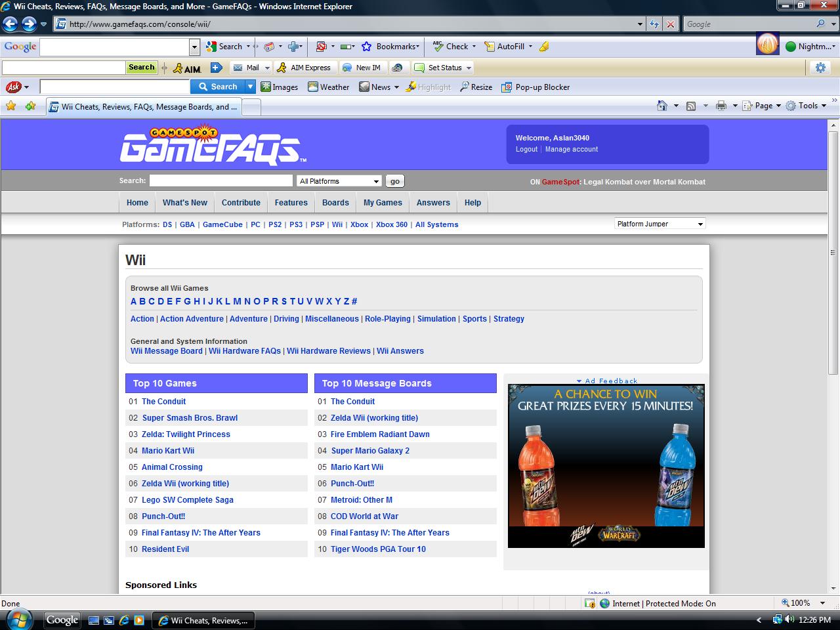Viewport: 840px width, 630px height.
Task: Click the Windows Start orb
Action: [18, 619]
